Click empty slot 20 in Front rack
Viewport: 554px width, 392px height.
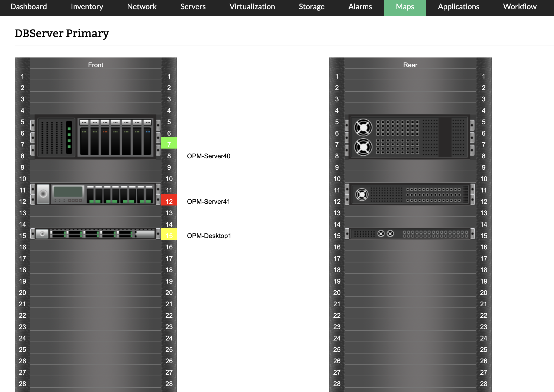pyautogui.click(x=95, y=293)
